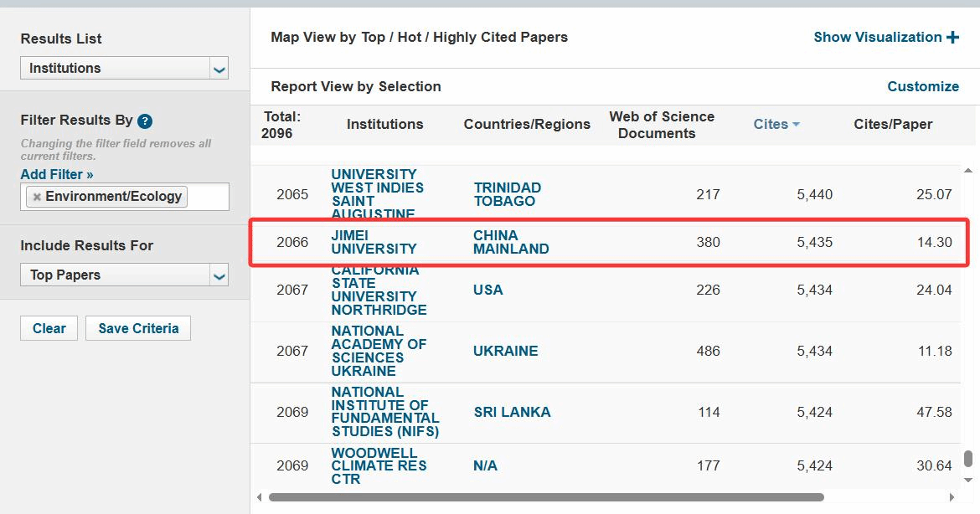Click the Show Visualization plus icon

pos(952,37)
